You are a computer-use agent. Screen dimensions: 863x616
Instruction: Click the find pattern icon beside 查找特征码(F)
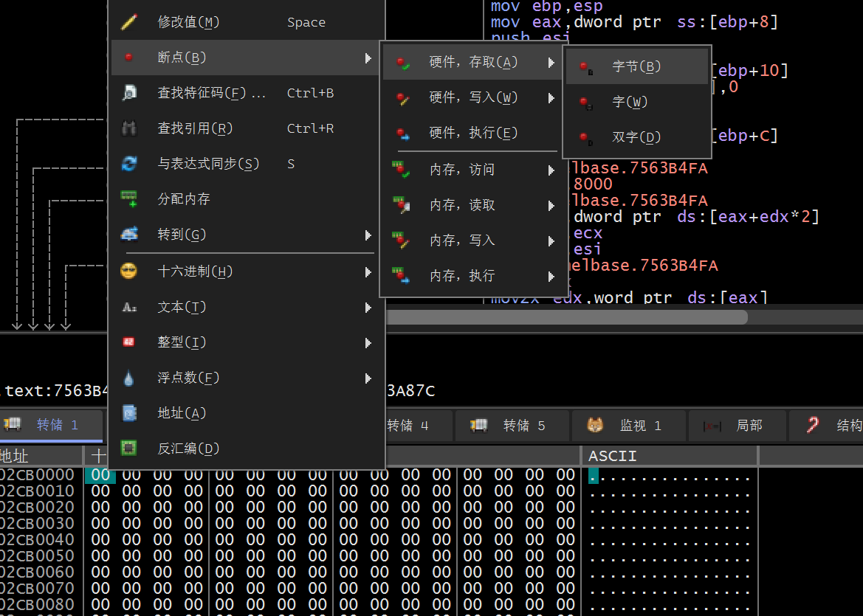(x=128, y=93)
